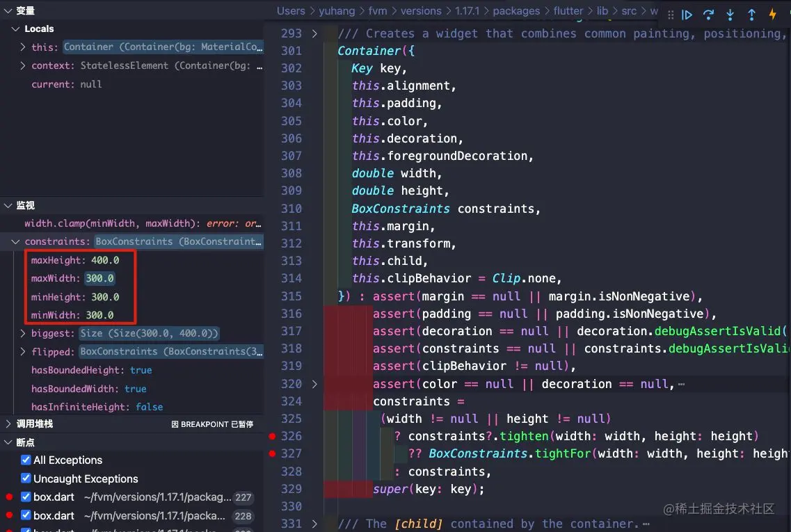Grab the debug toolbar drag handle
The image size is (791, 532).
tap(671, 14)
